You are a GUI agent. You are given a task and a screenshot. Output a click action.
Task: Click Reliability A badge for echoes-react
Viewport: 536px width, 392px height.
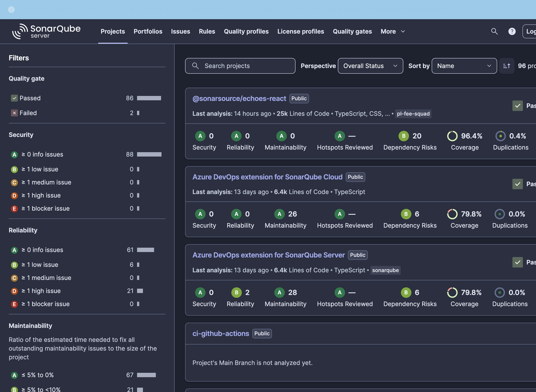236,136
